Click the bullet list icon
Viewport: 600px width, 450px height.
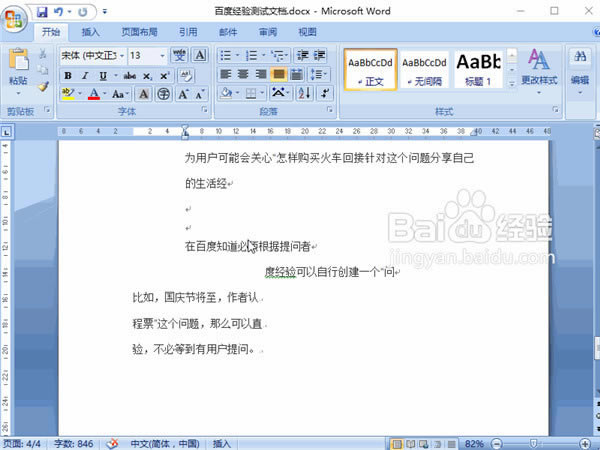[x=226, y=56]
